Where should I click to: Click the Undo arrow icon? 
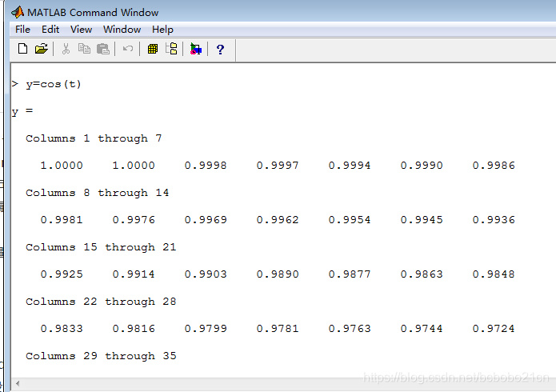(x=128, y=49)
